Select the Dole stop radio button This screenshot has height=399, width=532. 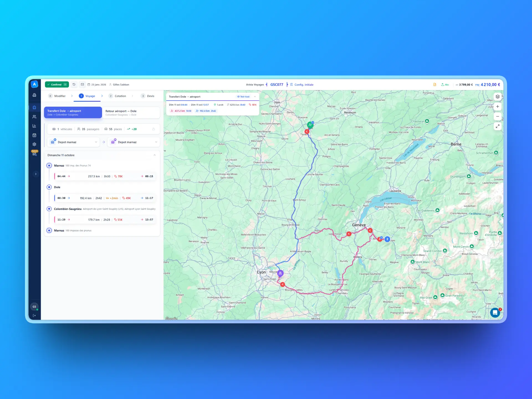pos(49,187)
